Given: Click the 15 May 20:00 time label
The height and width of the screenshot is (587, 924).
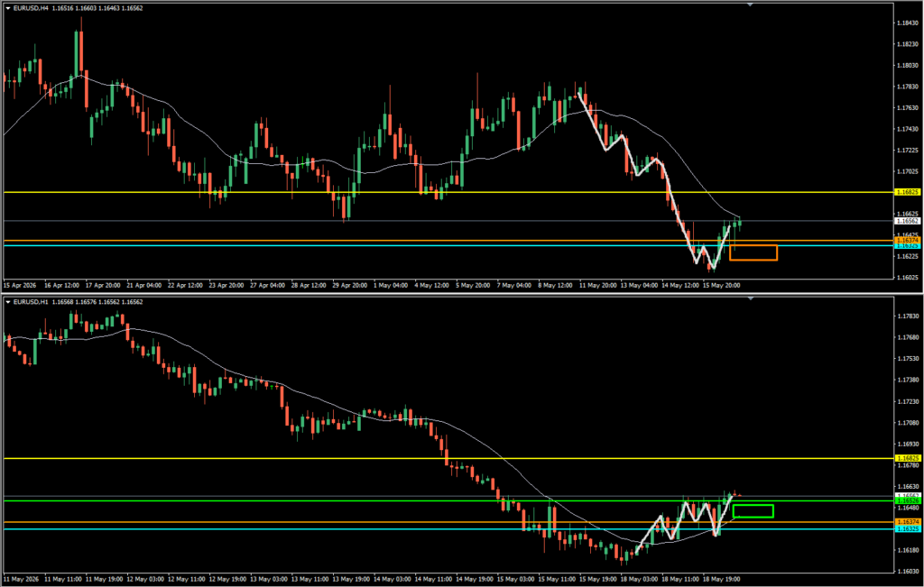Looking at the screenshot, I should pyautogui.click(x=724, y=285).
